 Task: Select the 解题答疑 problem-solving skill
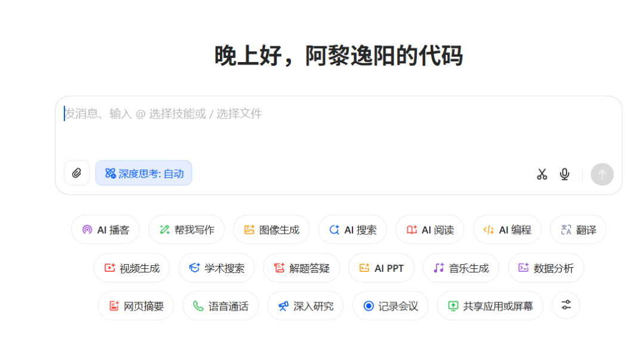(x=302, y=268)
